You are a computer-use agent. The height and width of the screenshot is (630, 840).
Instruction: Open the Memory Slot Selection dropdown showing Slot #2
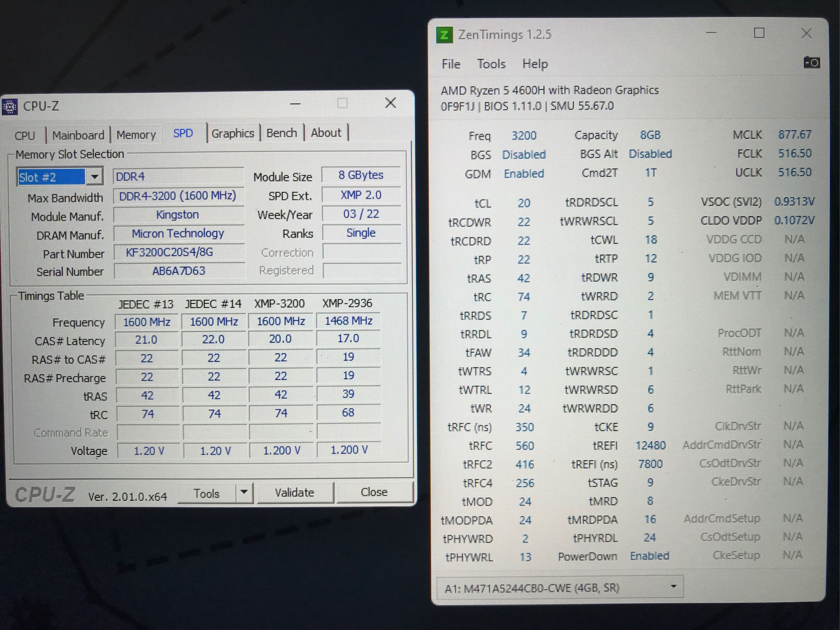pos(94,176)
